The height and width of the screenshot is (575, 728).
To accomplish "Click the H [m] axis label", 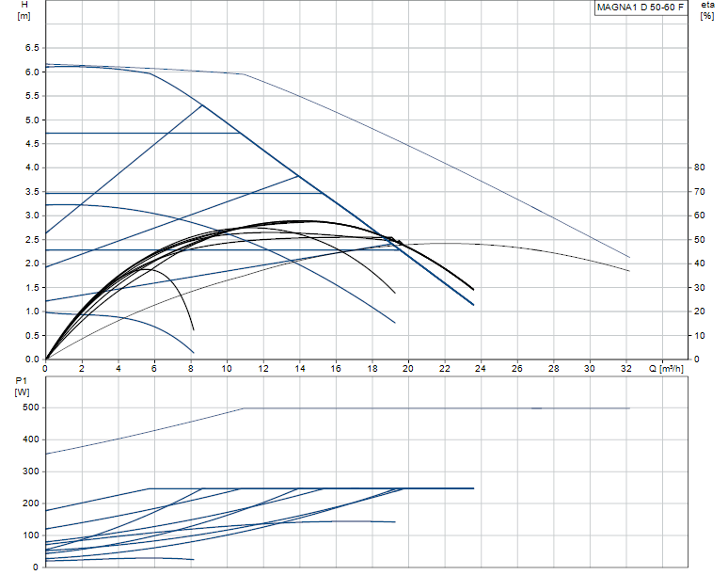I will [24, 10].
